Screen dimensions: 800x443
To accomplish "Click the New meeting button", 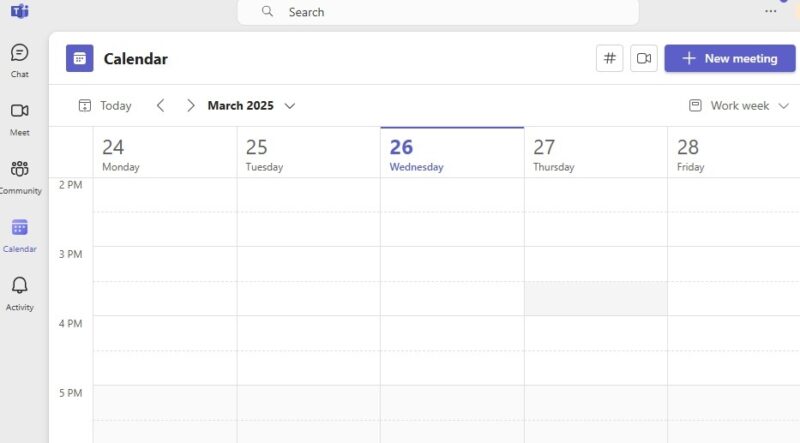I will (x=730, y=58).
